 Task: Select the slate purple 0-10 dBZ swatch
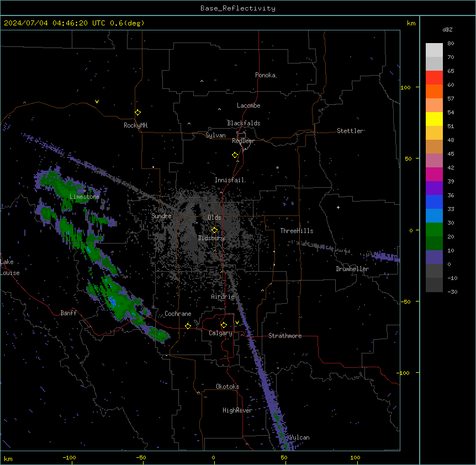click(x=434, y=257)
